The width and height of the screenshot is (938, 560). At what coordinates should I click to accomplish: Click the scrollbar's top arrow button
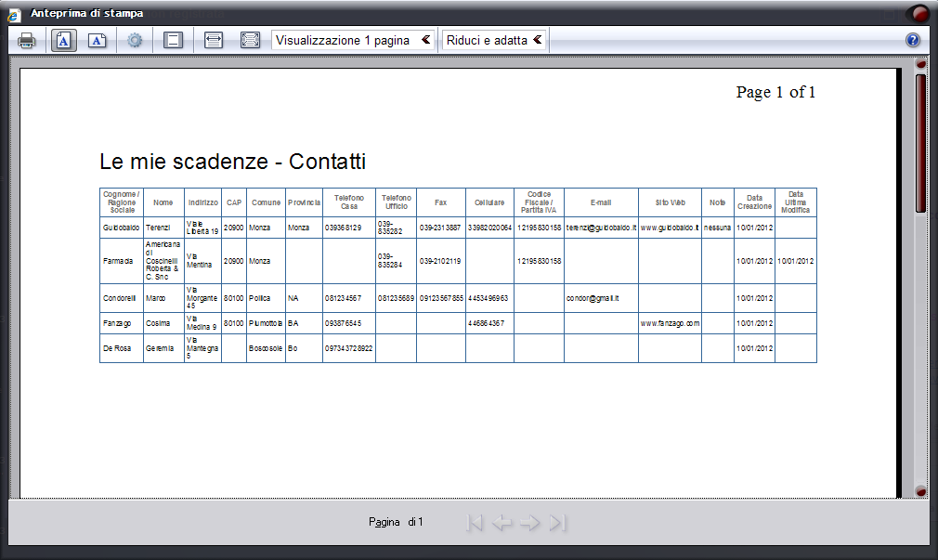921,64
